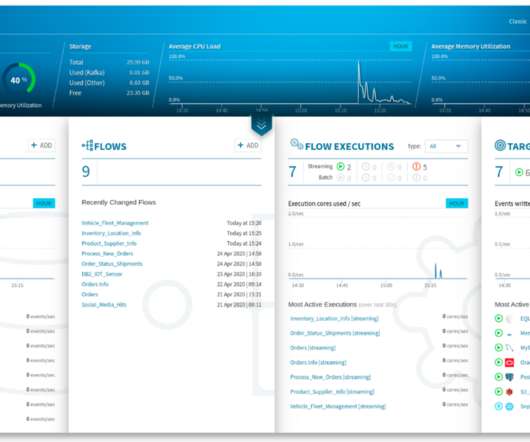Open Orders flow in Recently Changed Flows
530x442 pixels.
pyautogui.click(x=90, y=294)
